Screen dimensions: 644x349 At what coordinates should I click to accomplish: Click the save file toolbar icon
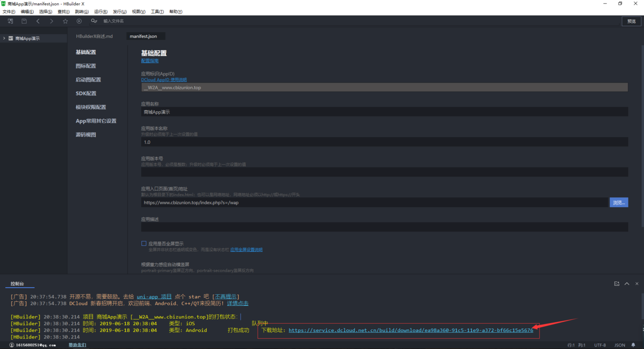24,21
